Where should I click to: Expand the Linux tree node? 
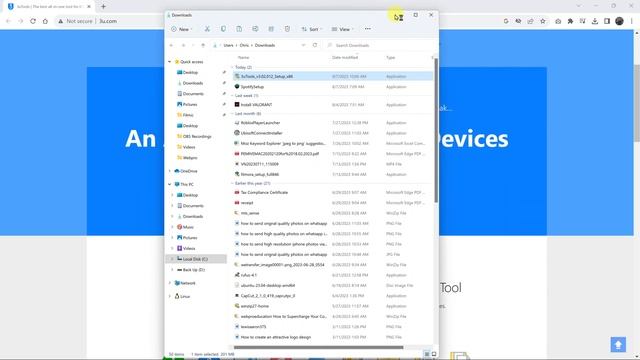(170, 296)
